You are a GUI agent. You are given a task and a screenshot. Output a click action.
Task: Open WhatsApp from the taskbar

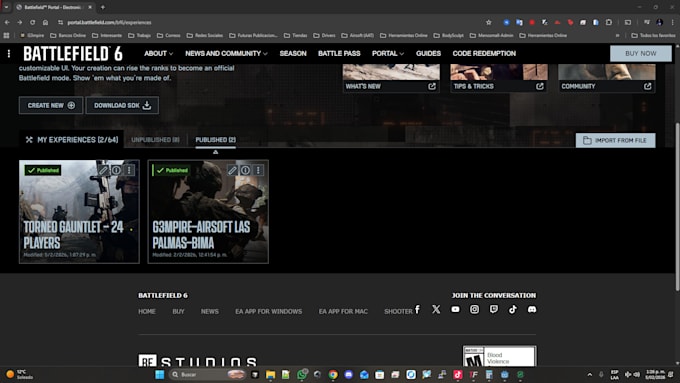pos(302,374)
